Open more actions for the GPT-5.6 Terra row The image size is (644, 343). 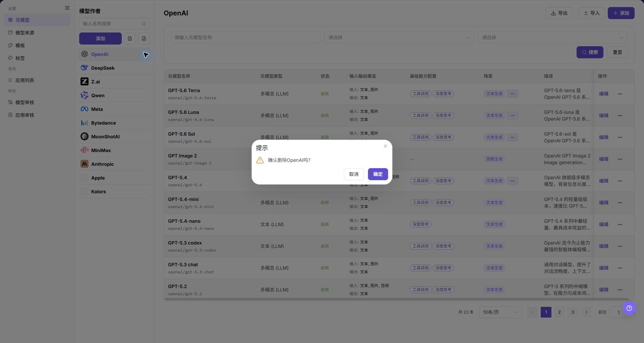(620, 94)
